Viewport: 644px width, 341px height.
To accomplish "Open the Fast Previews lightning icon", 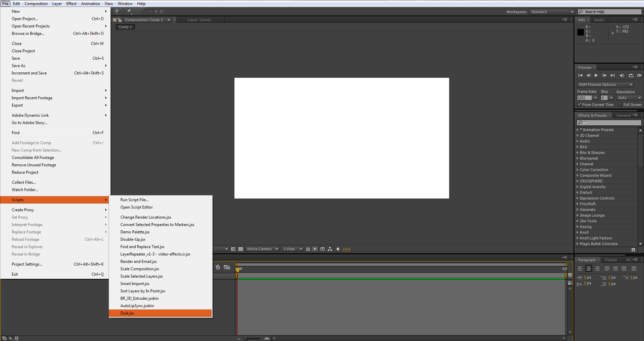I will [x=315, y=249].
